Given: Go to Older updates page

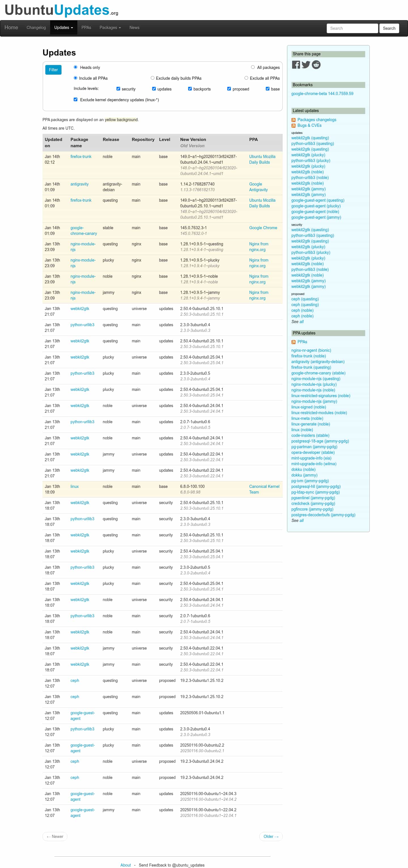Looking at the screenshot, I should [x=271, y=836].
